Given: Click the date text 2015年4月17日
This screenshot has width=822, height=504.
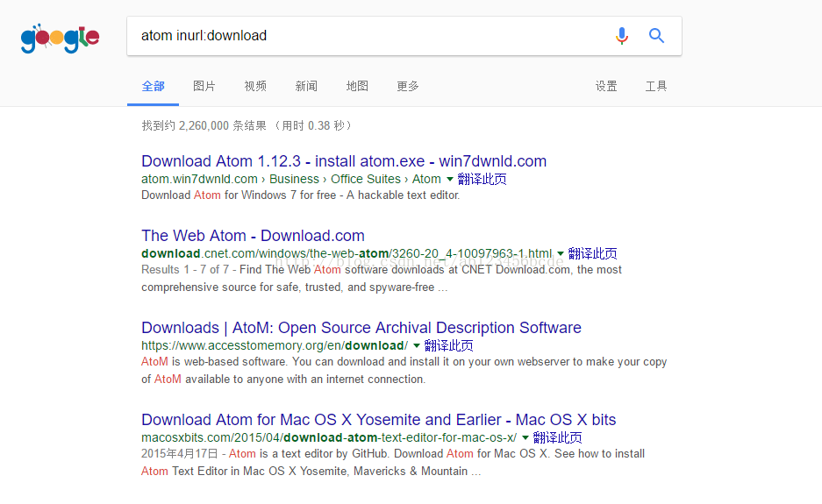Looking at the screenshot, I should tap(179, 454).
